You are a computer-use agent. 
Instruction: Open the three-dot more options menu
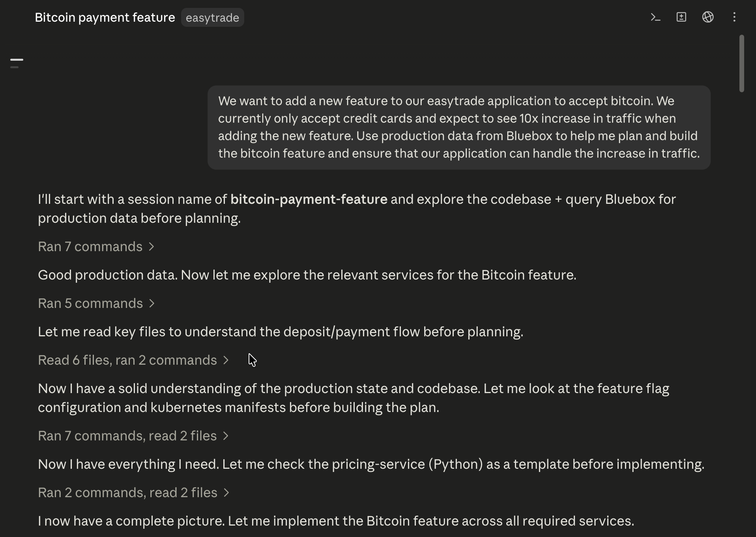[x=734, y=17]
